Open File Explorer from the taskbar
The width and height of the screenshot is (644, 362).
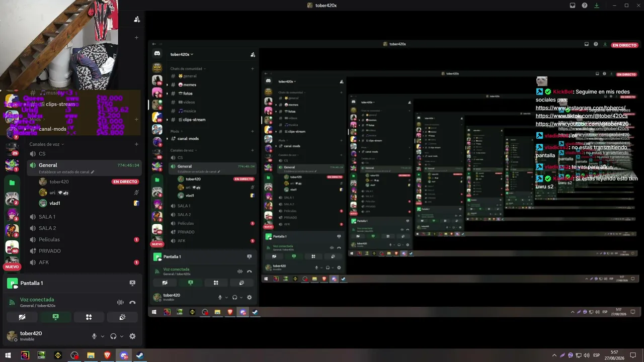[x=91, y=355]
